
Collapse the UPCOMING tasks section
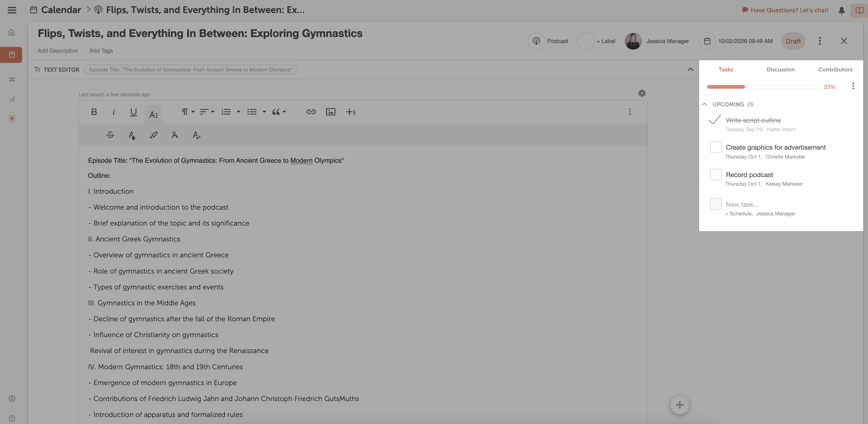[704, 104]
